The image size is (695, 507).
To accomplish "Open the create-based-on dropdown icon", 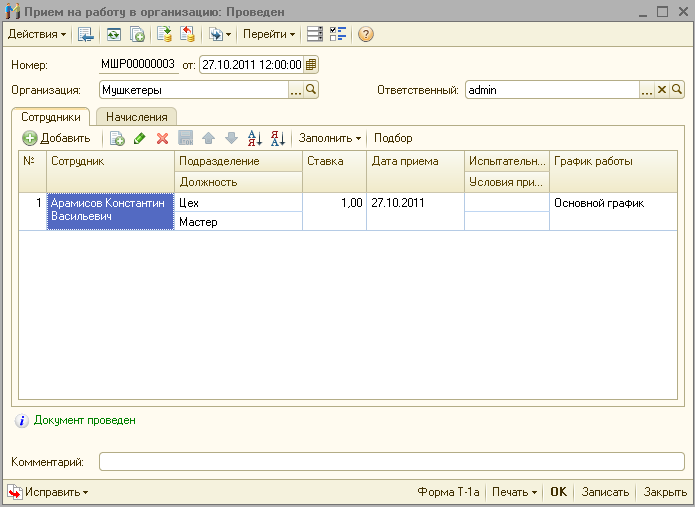I will [x=220, y=34].
